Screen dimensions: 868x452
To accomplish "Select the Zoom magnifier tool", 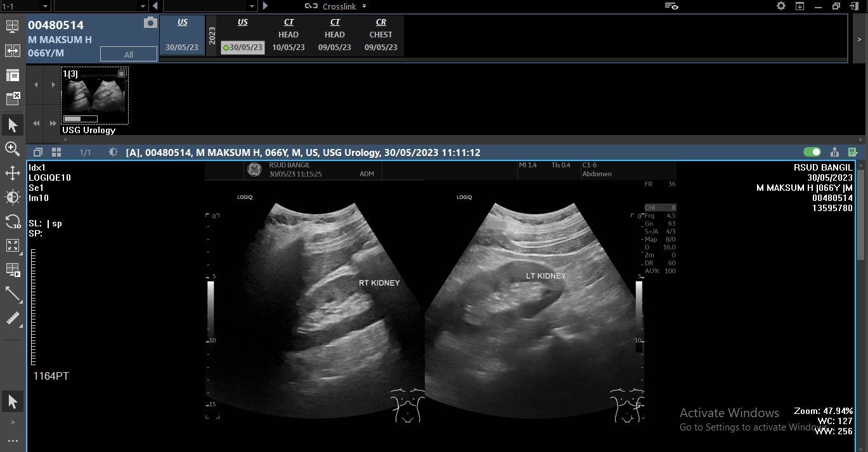I will pos(12,149).
